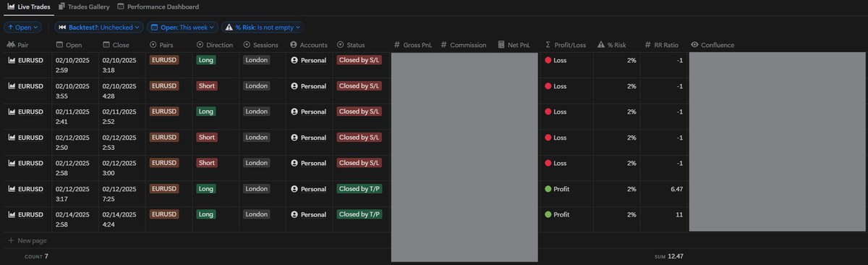Click the chart icon of the 02/12/2025 2:50 trade

pyautogui.click(x=12, y=138)
